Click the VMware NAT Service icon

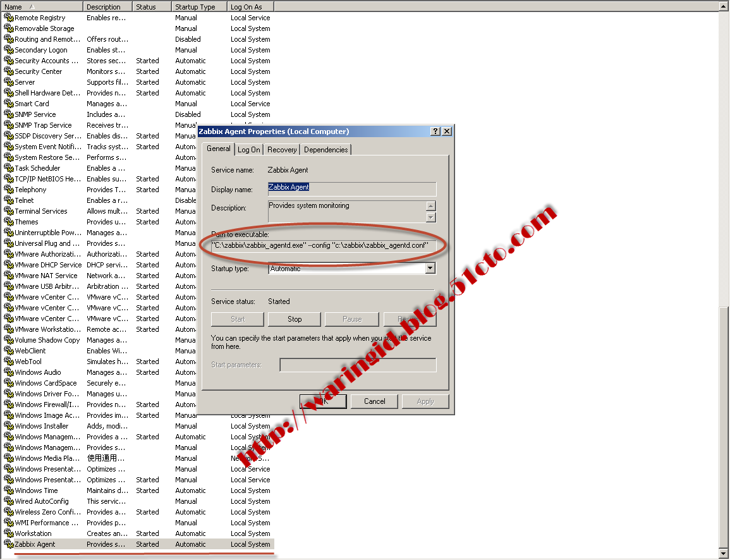(8, 275)
